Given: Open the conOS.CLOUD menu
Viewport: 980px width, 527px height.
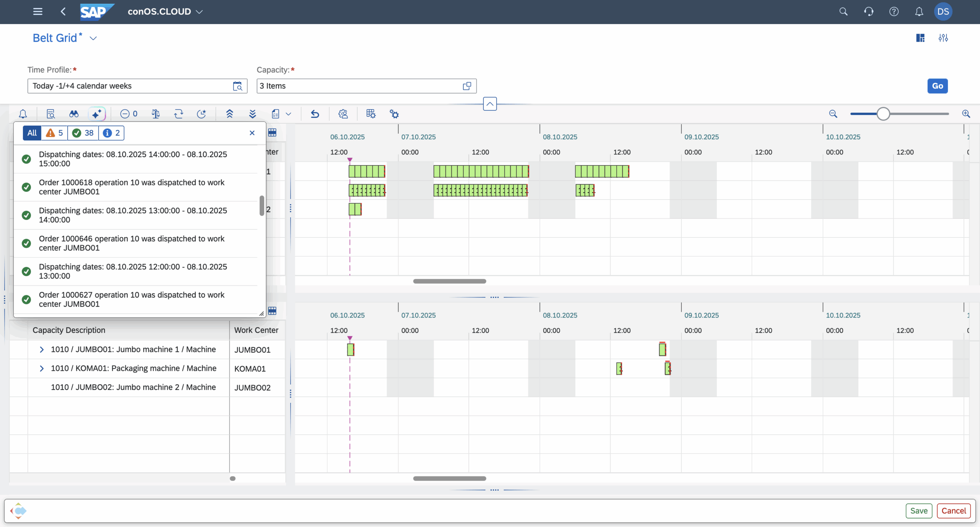Looking at the screenshot, I should click(x=165, y=11).
